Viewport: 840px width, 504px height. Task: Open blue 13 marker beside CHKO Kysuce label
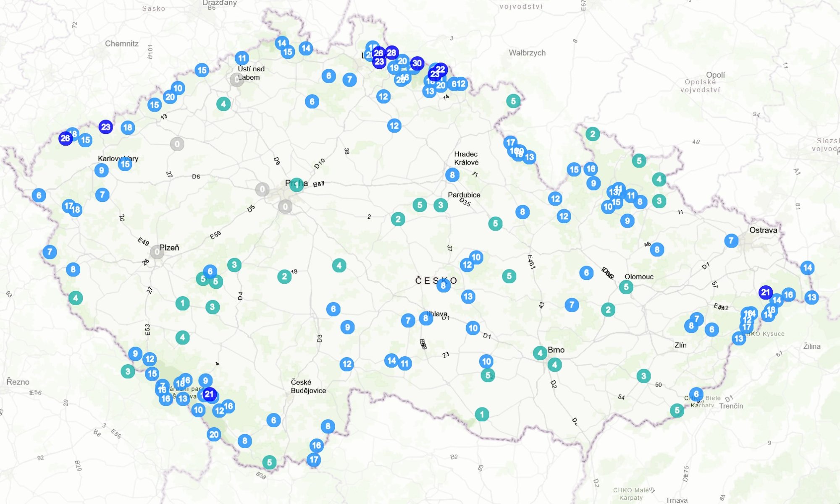click(739, 338)
